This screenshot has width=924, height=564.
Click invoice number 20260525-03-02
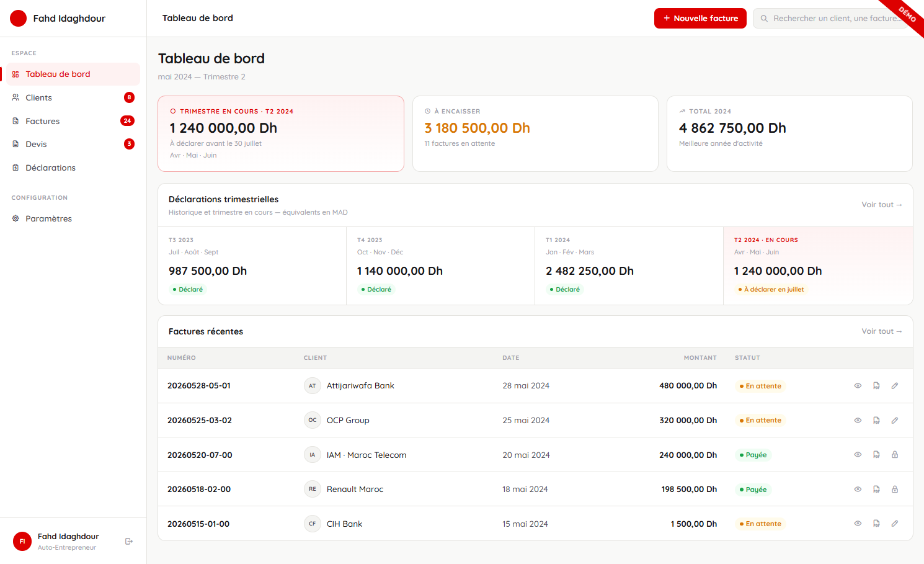[x=200, y=421]
